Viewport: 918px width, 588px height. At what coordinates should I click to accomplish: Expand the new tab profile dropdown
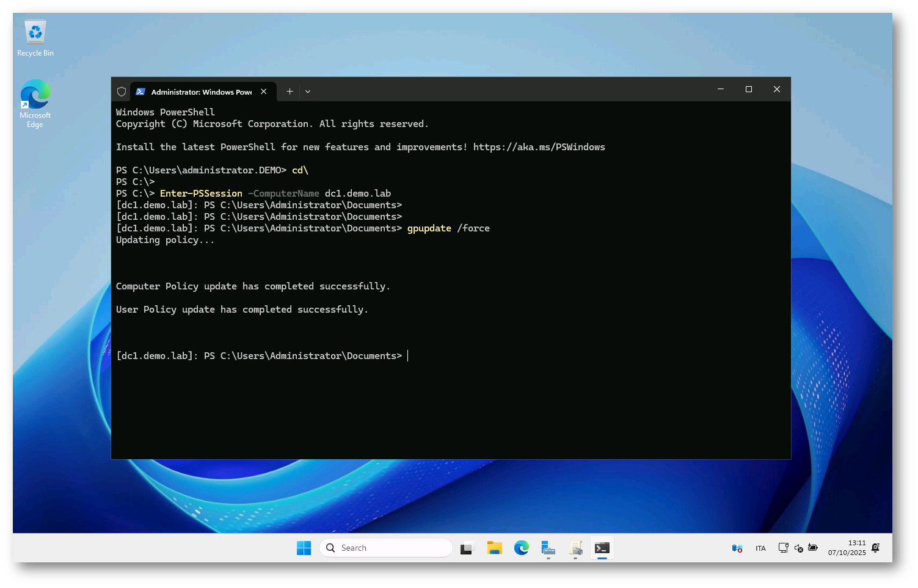click(308, 92)
